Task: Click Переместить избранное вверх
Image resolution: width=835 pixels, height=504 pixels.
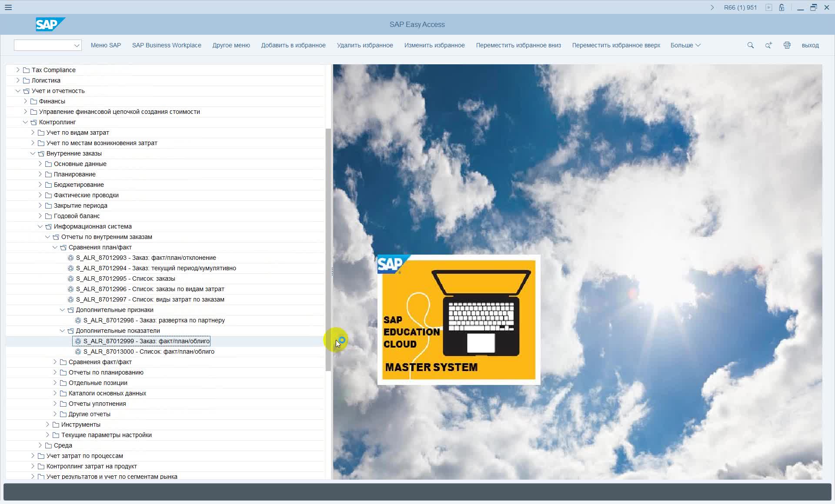Action: 616,45
